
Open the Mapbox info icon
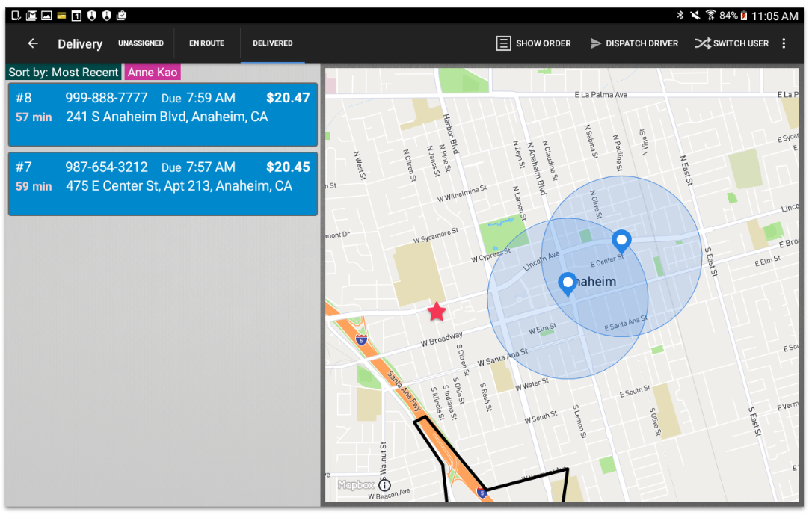pos(384,485)
